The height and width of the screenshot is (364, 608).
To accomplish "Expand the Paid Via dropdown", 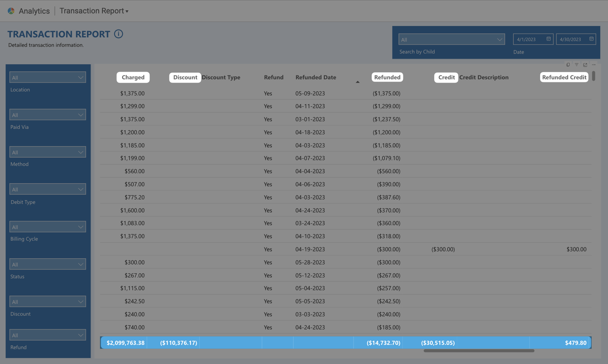I will [x=47, y=114].
